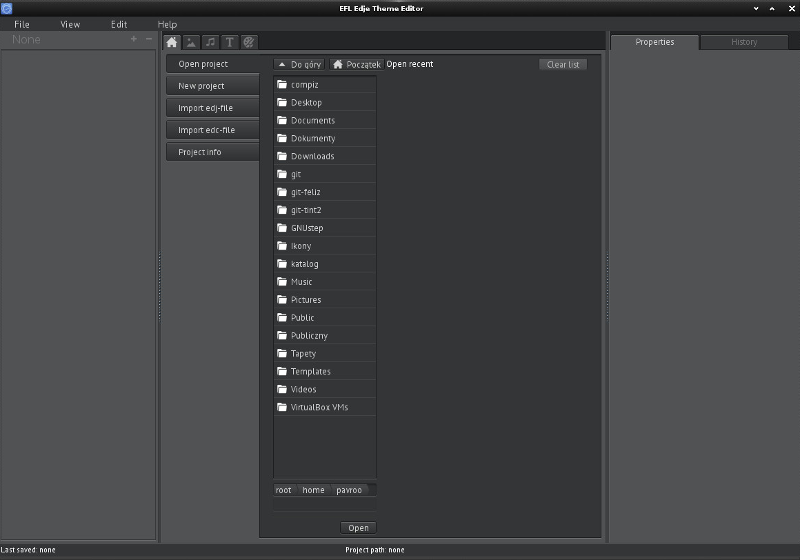Click the app icon in the title bar
Screen dimensions: 800x560
[7, 8]
